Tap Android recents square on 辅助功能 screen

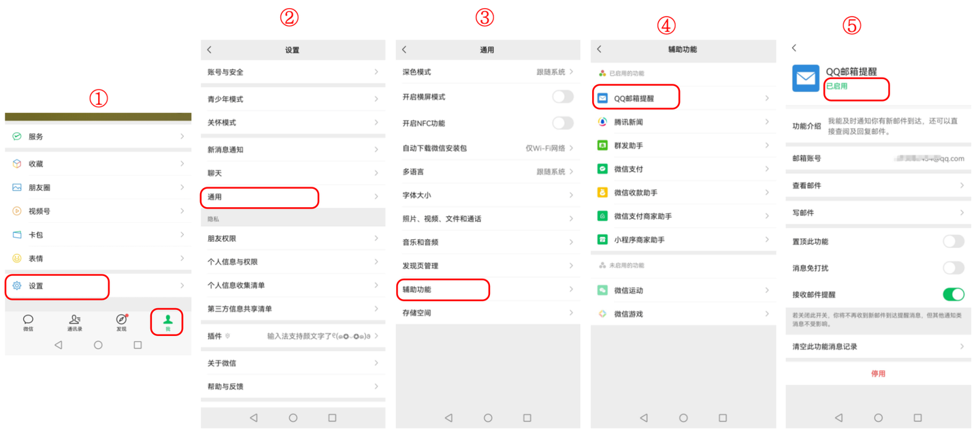pyautogui.click(x=723, y=418)
